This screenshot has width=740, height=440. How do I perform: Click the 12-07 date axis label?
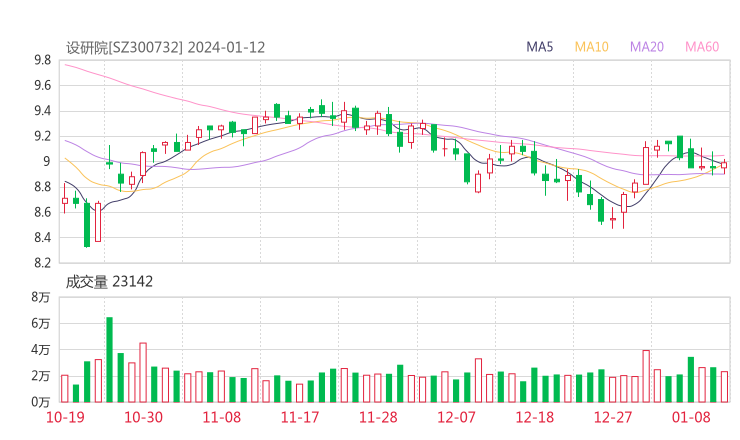point(456,417)
